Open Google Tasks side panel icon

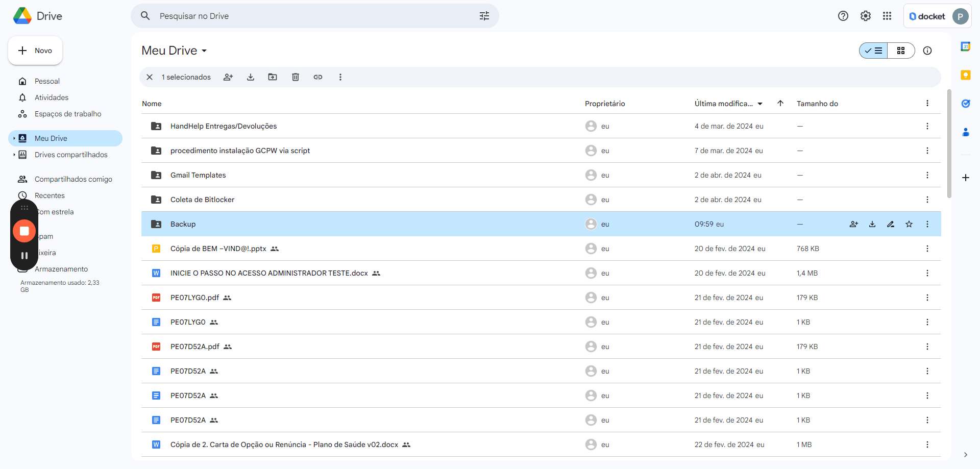(966, 104)
